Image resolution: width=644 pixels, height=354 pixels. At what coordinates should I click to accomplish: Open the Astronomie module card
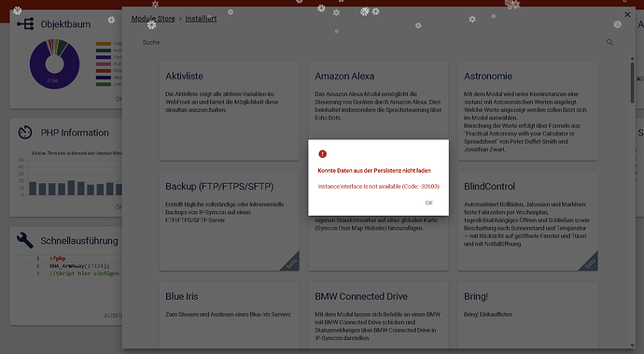[x=527, y=111]
